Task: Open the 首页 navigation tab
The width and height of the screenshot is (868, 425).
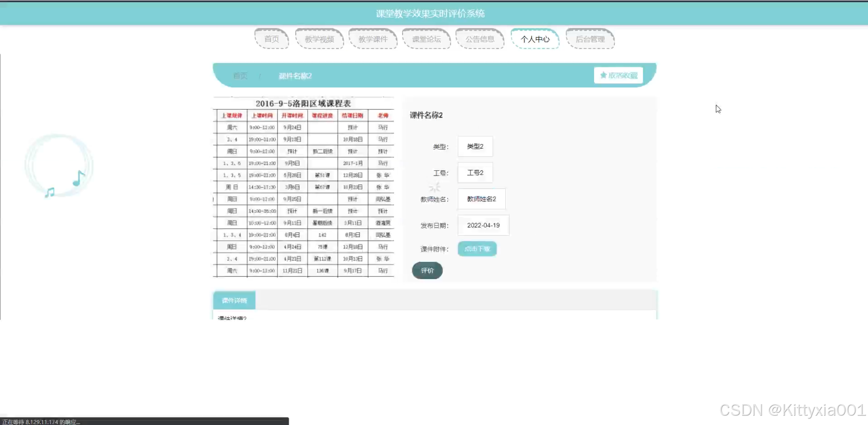Action: [x=272, y=39]
